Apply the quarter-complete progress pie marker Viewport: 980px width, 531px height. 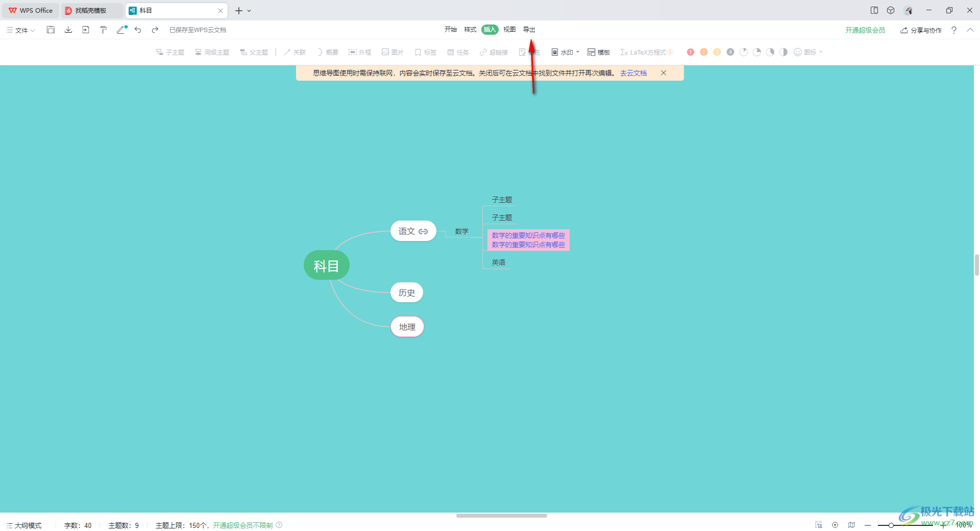tap(757, 52)
